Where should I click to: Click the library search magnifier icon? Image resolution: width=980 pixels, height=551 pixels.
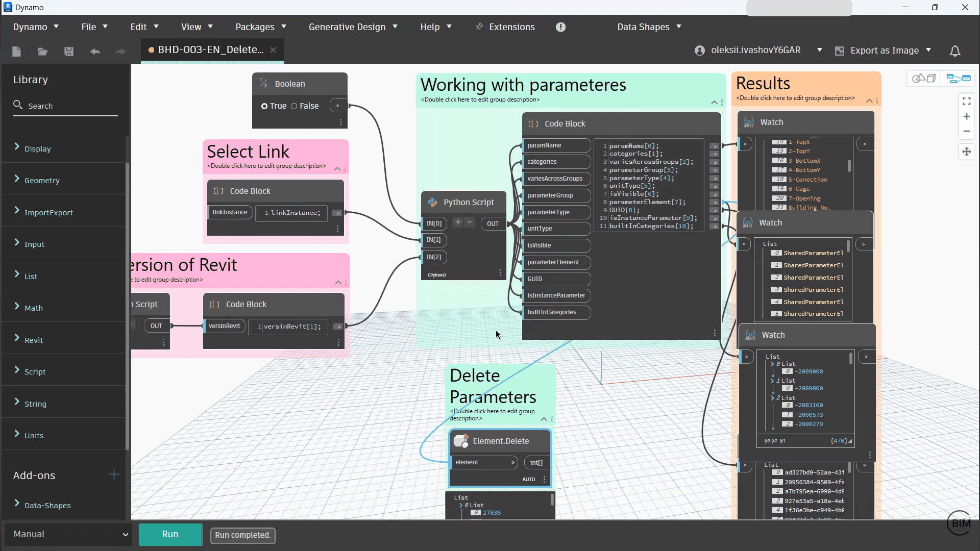coord(18,105)
